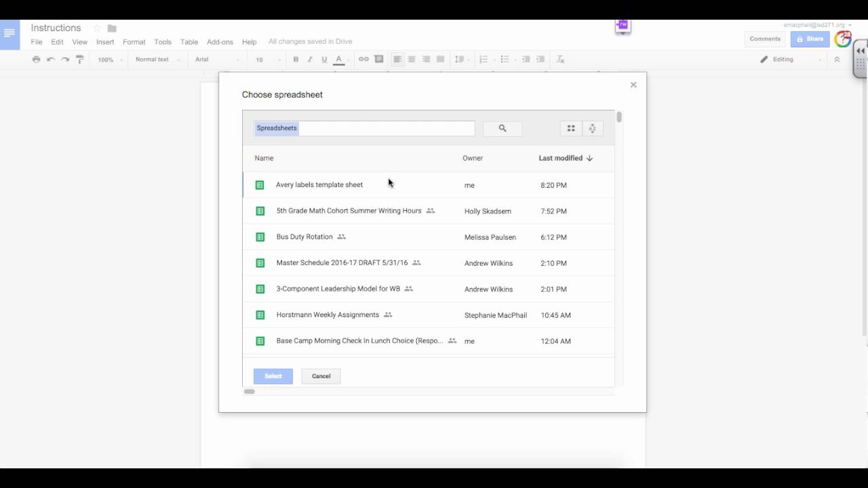The image size is (868, 488).
Task: Open the 100% zoom dropdown
Action: 110,60
